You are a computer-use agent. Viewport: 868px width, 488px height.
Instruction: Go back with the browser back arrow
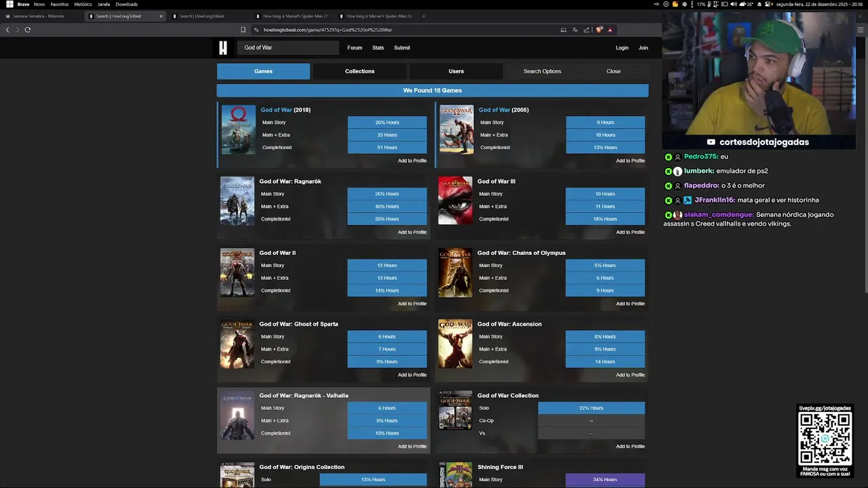click(7, 30)
